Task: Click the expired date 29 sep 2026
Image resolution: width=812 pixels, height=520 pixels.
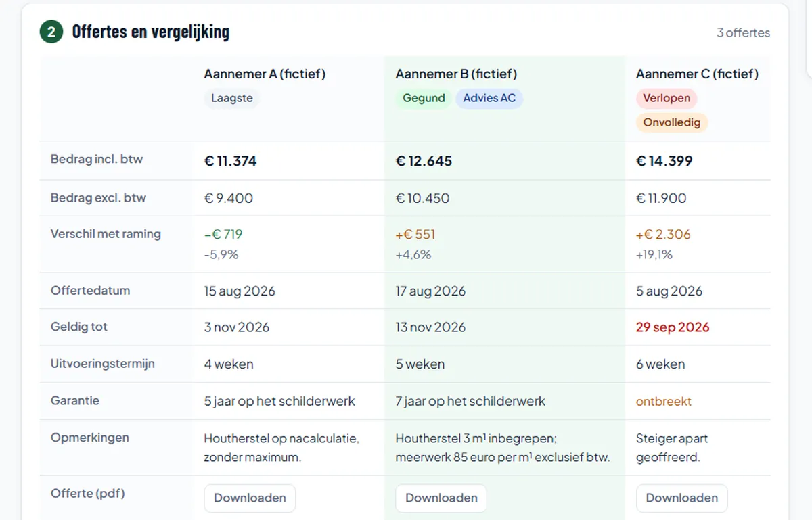Action: click(673, 327)
